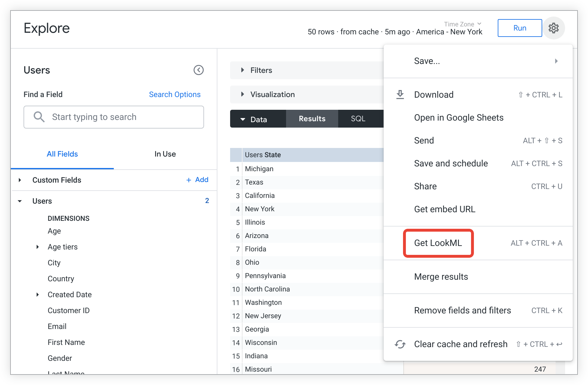The height and width of the screenshot is (385, 588).
Task: Switch to the In Use tab
Action: tap(165, 154)
